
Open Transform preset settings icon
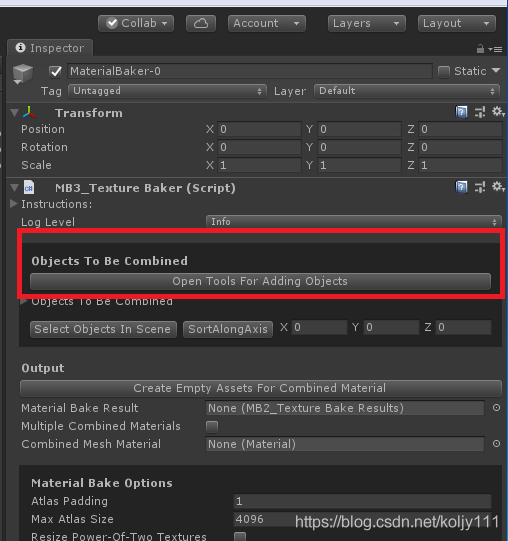(x=480, y=112)
